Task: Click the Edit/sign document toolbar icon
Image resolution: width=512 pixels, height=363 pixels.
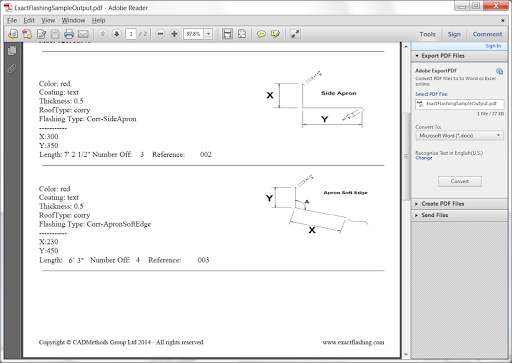Action: pyautogui.click(x=41, y=34)
